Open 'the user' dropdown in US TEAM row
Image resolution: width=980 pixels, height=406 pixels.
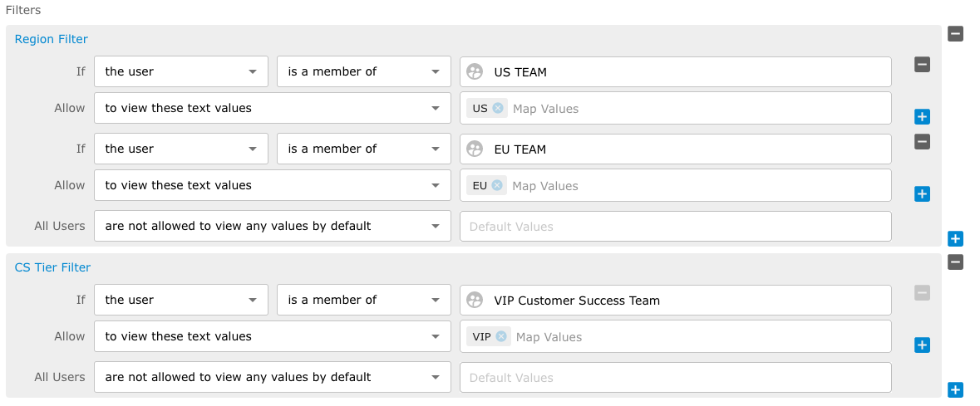click(x=181, y=72)
